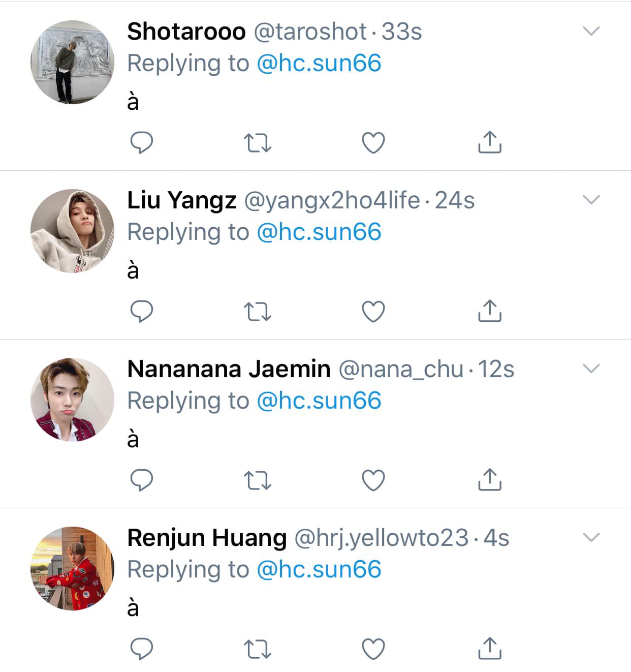
Task: Open @hc.sun66 link in Renjun Huang's reply
Action: (319, 570)
